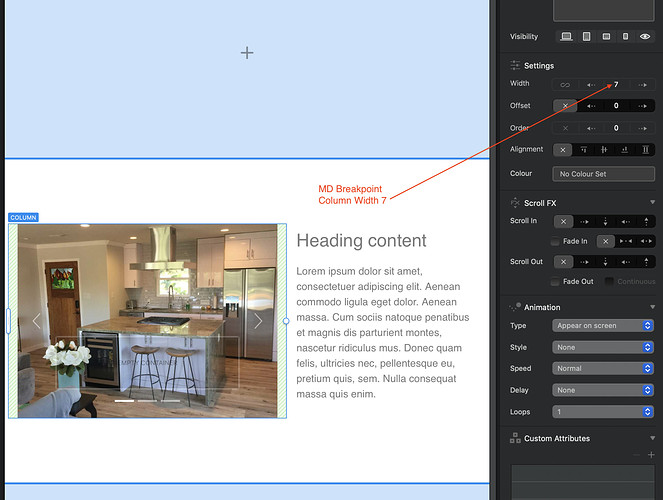Screen dimensions: 663x500
Task: Collapse the Custom Attributes section
Action: (x=652, y=438)
